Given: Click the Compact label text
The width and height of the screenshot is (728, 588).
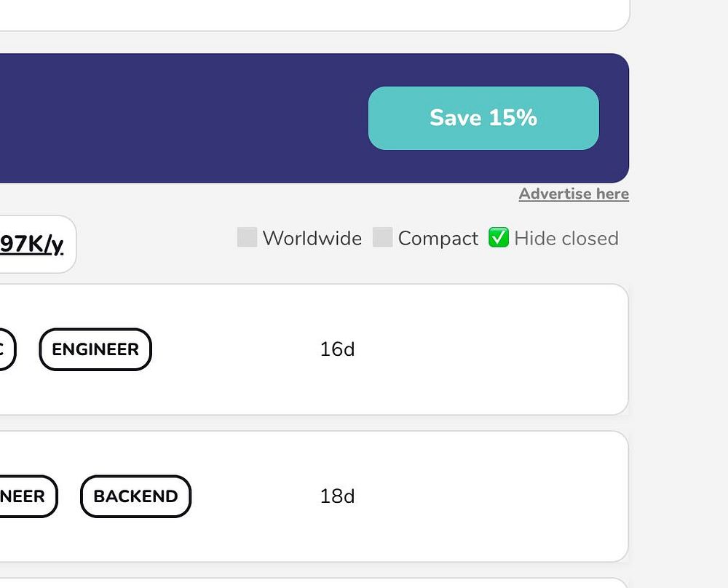Looking at the screenshot, I should pyautogui.click(x=438, y=239).
